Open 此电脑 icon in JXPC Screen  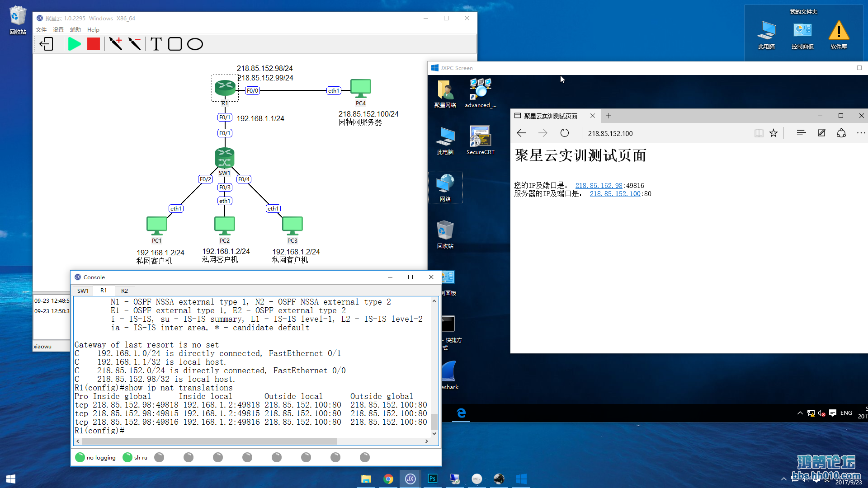coord(445,140)
